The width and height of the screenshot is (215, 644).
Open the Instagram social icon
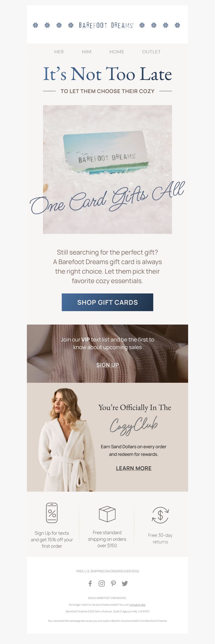click(x=102, y=583)
